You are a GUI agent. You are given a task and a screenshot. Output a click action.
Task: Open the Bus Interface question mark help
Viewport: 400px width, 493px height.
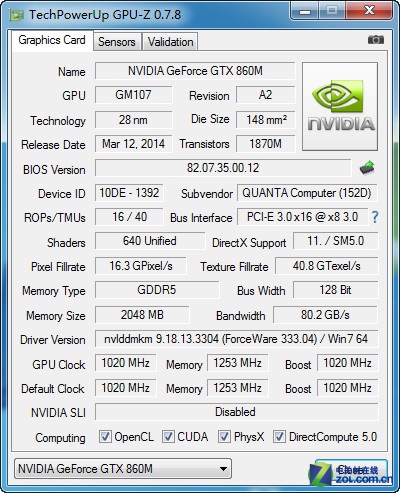tap(375, 217)
